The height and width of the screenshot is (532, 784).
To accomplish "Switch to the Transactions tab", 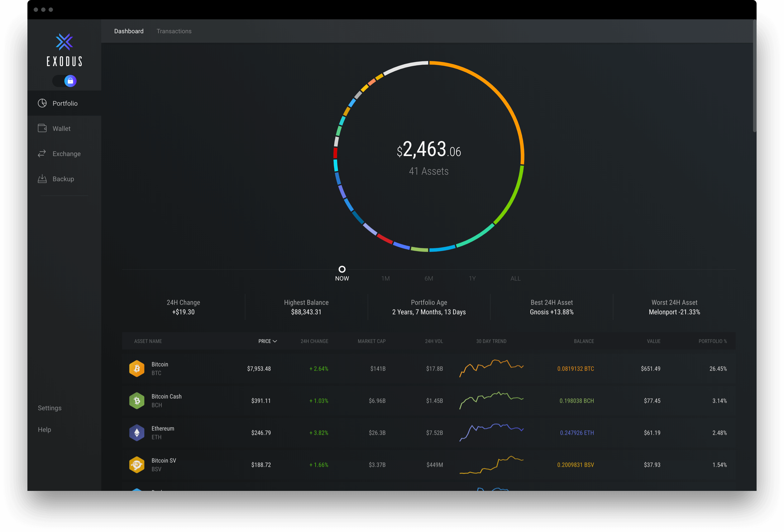I will coord(174,30).
